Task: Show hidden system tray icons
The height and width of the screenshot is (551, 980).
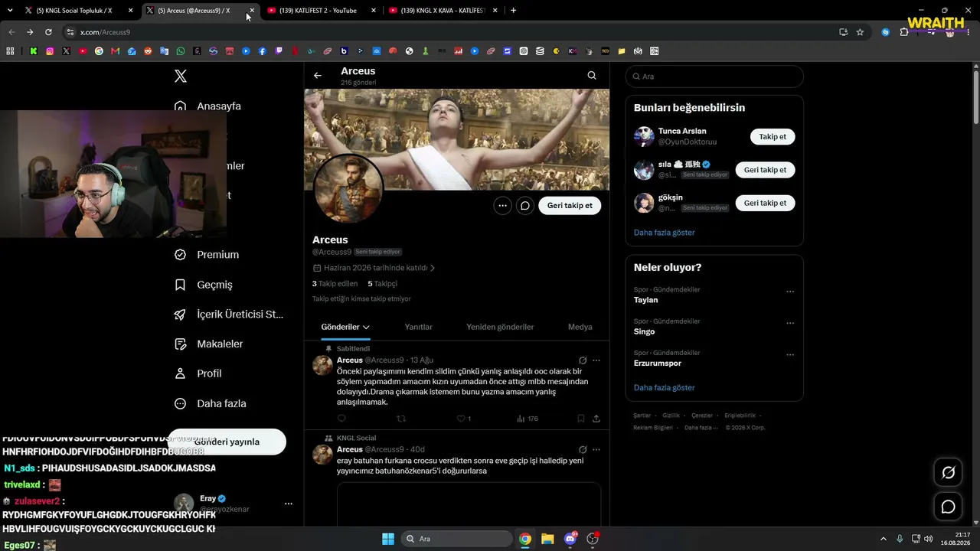Action: point(883,539)
